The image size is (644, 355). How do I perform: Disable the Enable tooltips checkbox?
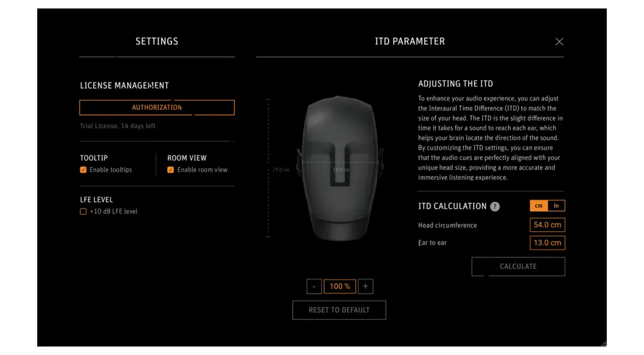(x=84, y=170)
